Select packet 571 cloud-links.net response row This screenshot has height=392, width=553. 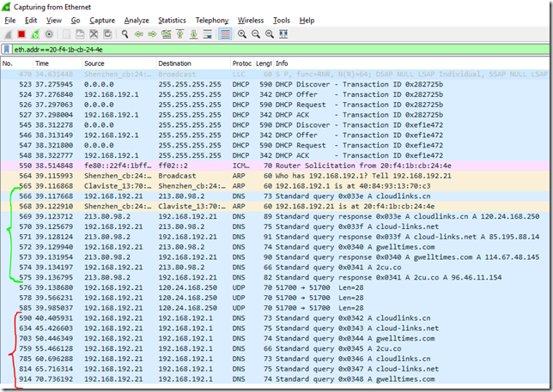pyautogui.click(x=275, y=237)
